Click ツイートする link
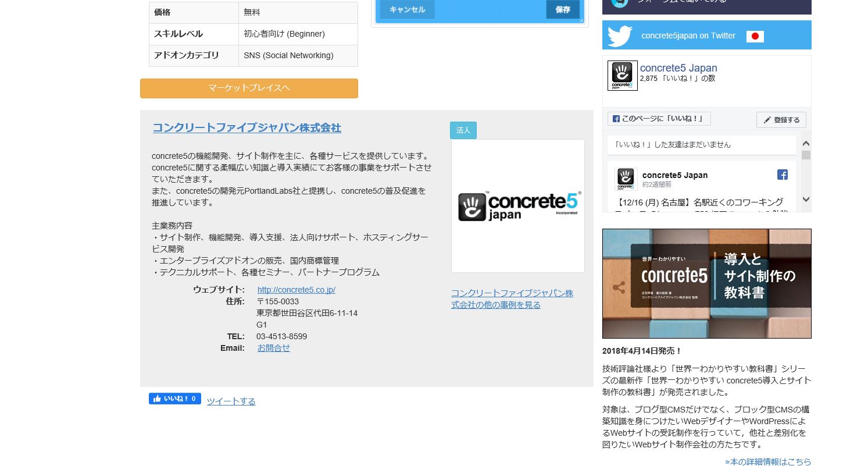This screenshot has height=473, width=868. [231, 401]
